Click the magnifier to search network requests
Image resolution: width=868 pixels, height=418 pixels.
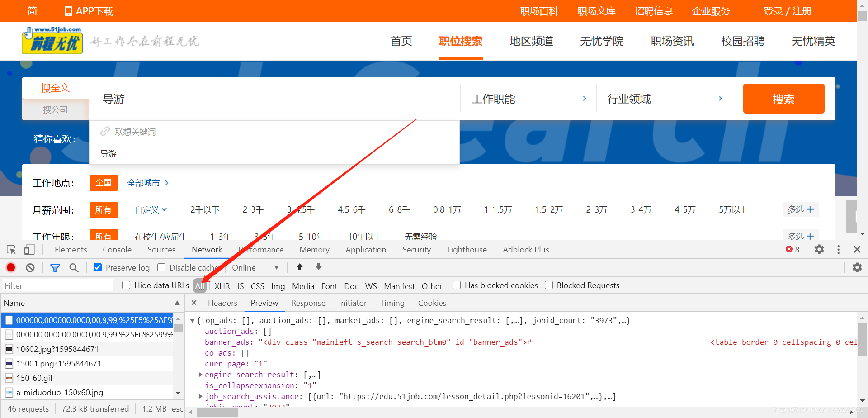(74, 267)
